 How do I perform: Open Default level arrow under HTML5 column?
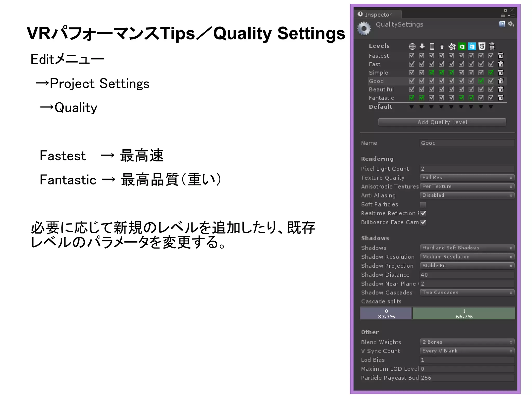pyautogui.click(x=481, y=107)
